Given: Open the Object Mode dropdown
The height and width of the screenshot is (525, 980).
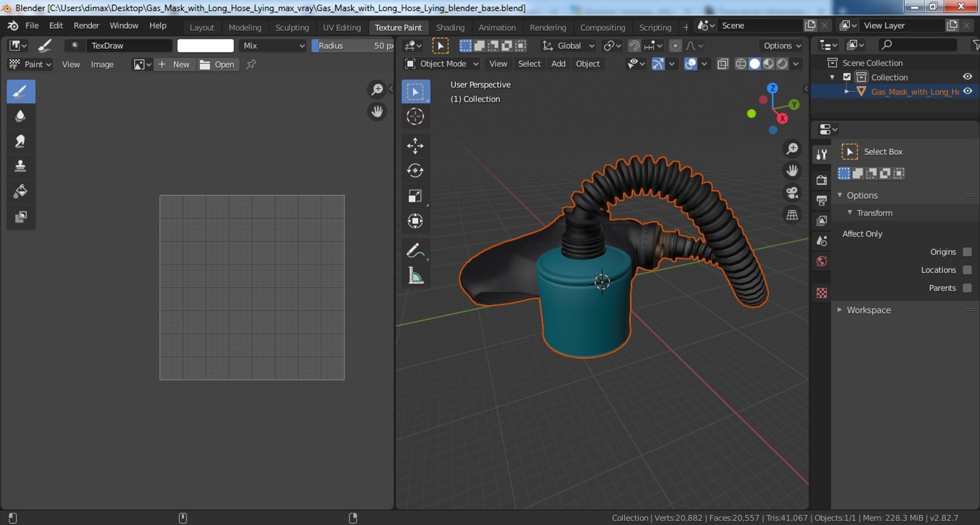Looking at the screenshot, I should [442, 64].
